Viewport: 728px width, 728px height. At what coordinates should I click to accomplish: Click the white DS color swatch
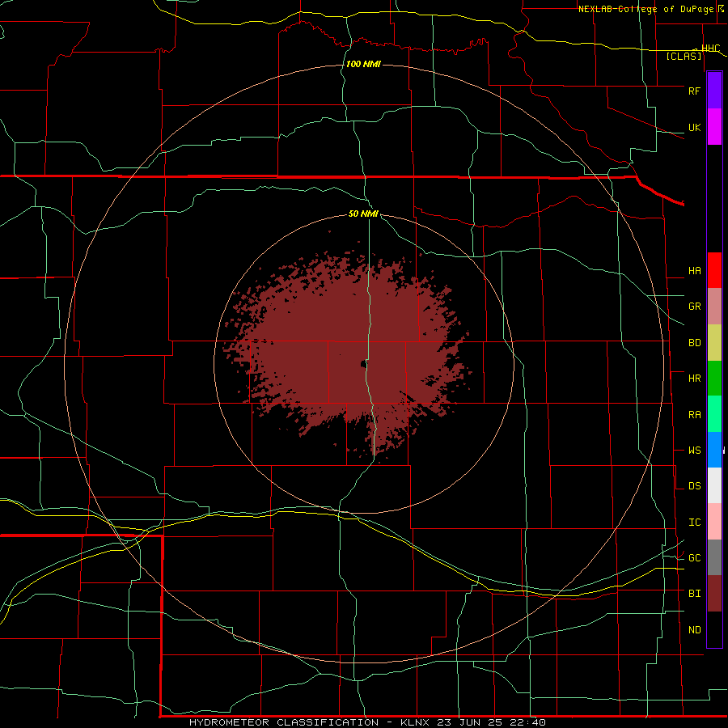(x=714, y=485)
